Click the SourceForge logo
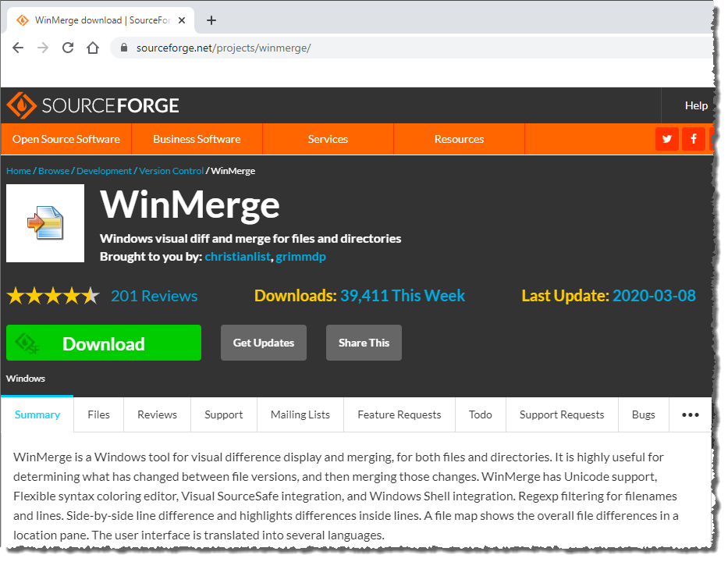 point(93,105)
